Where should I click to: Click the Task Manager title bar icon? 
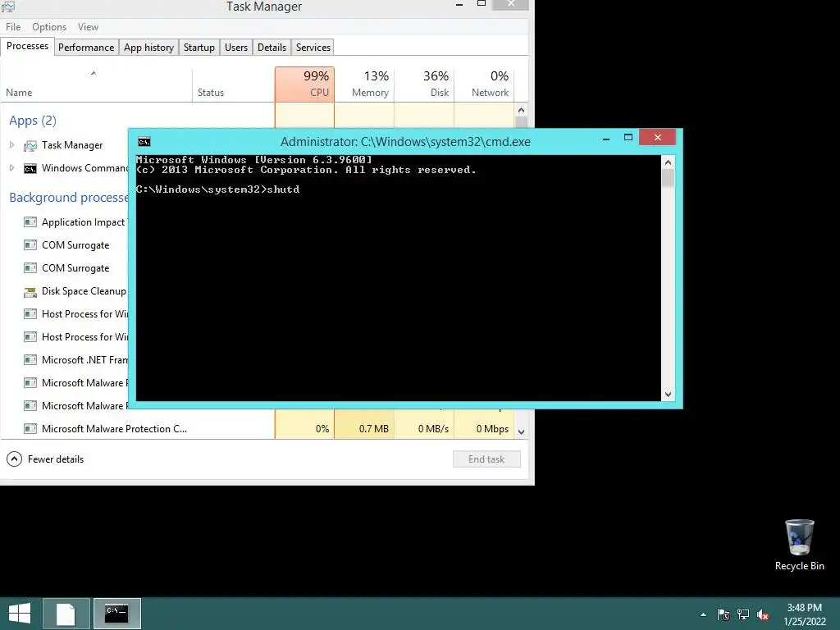[x=8, y=7]
